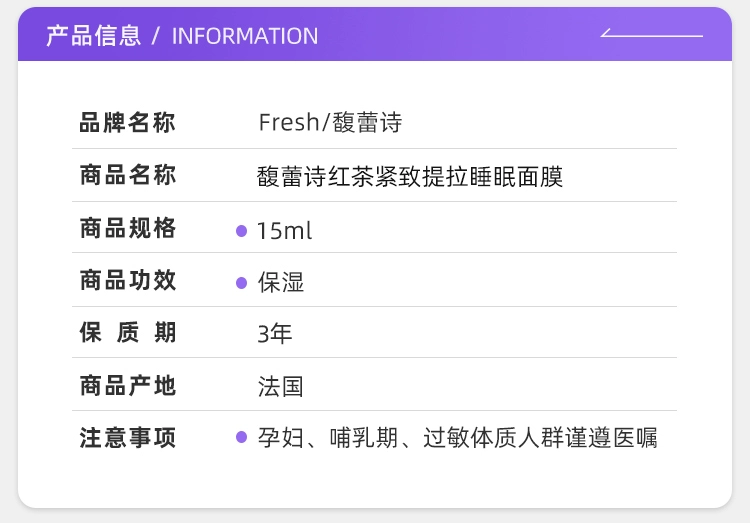
Task: Select the 保质期 label
Action: (x=127, y=333)
